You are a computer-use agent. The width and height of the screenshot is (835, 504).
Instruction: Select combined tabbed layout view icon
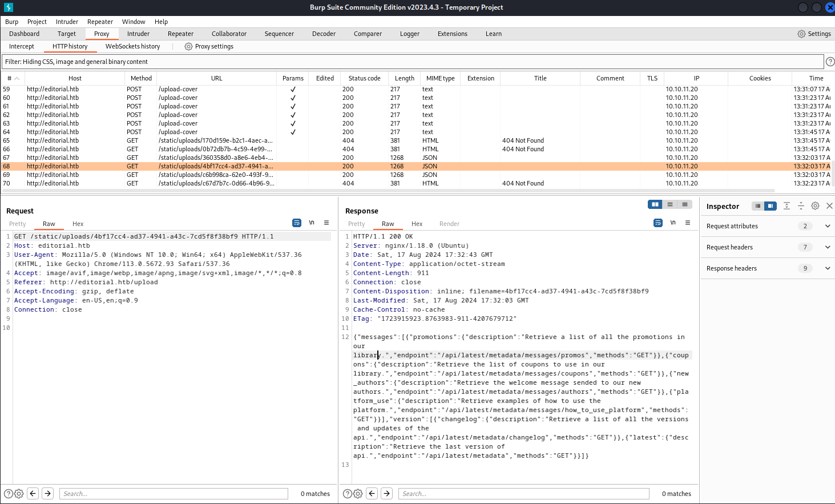685,204
